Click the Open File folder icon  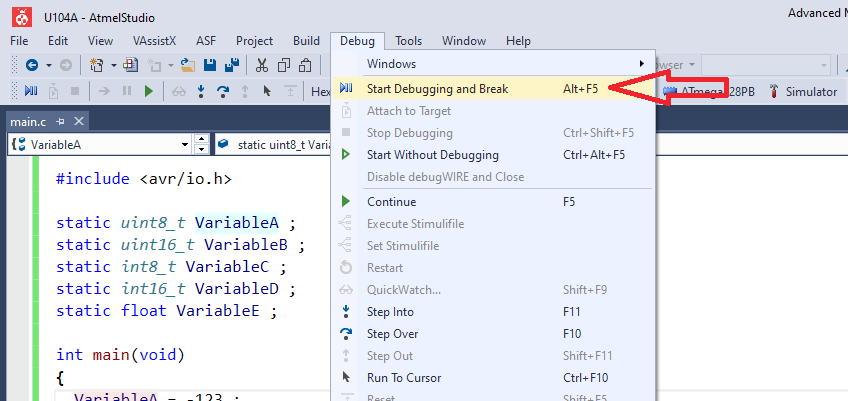point(188,65)
